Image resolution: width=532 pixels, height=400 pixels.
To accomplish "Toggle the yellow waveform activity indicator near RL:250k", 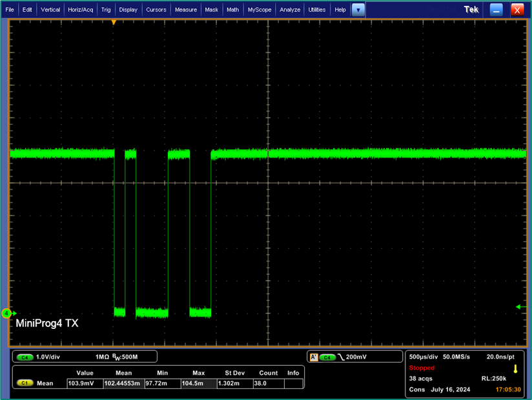I will (x=515, y=370).
